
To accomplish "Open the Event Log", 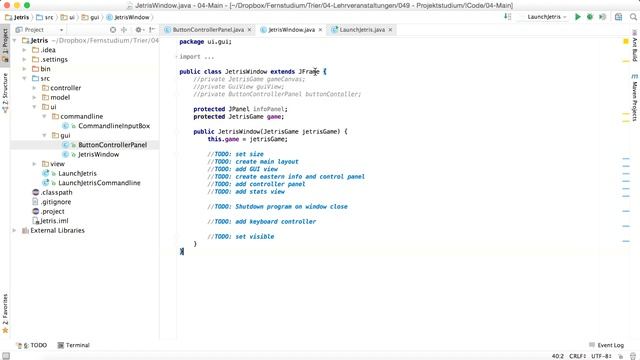I will point(607,345).
